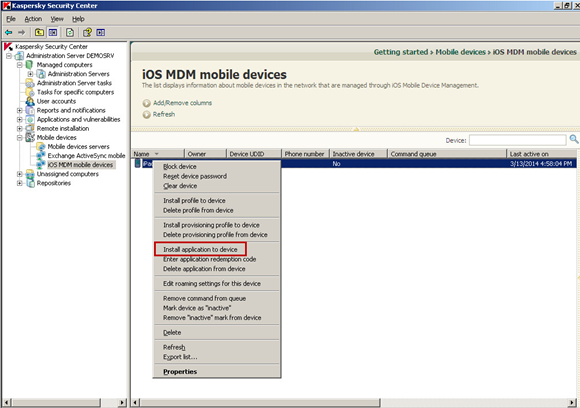Click the Refresh link under heading
The image size is (580, 408).
[x=164, y=114]
